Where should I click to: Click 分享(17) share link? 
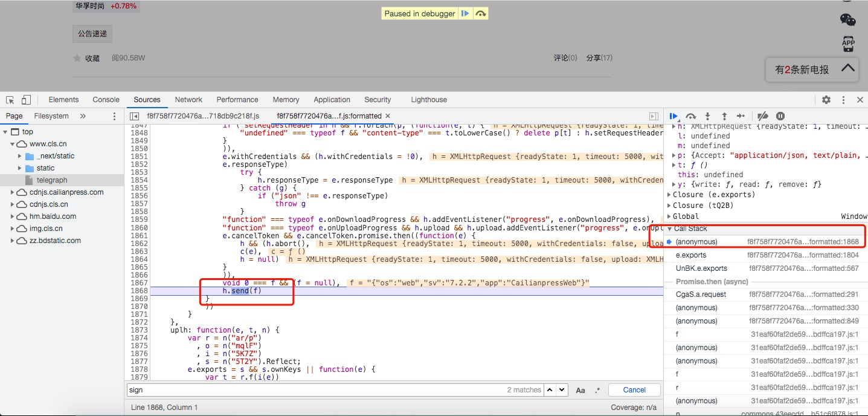pyautogui.click(x=599, y=58)
